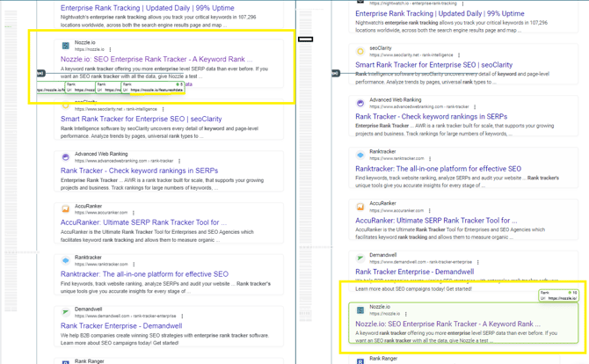Click rank 10 tooltip with https://nozzle.io/ URL
Viewport: 589px width, 364px height.
[558, 295]
